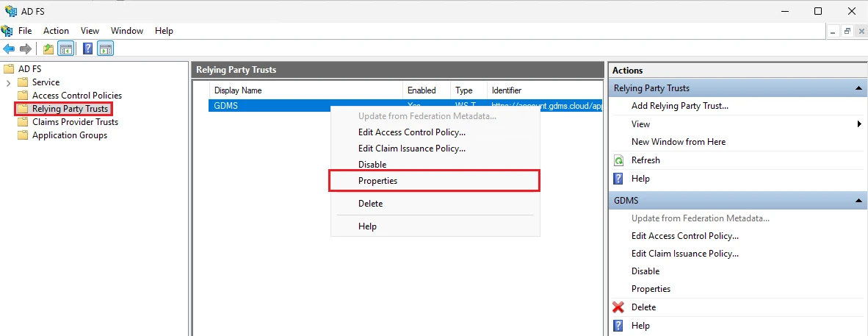868x336 pixels.
Task: Click the MMC icon beside File menu
Action: click(x=7, y=30)
